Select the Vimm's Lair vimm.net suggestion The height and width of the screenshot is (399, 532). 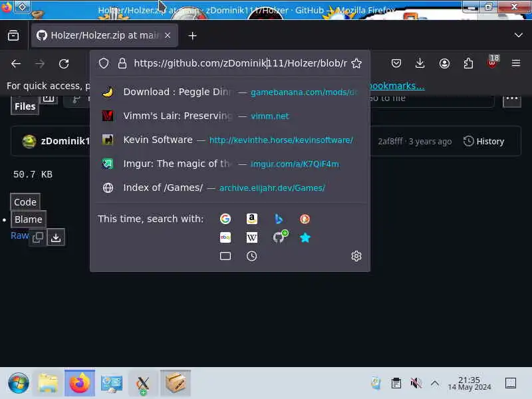click(x=230, y=116)
